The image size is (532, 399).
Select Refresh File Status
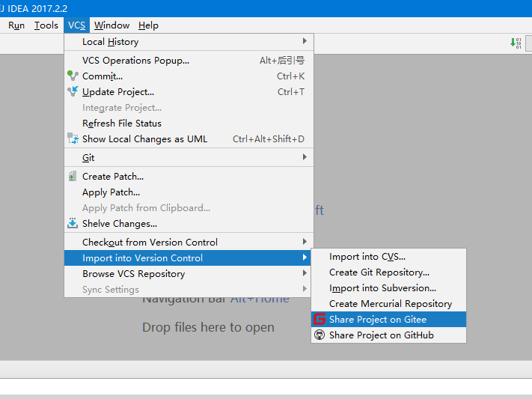click(189, 123)
